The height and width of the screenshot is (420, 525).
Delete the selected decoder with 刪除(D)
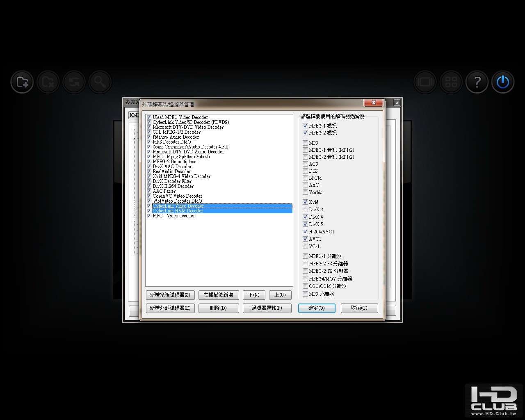[219, 308]
